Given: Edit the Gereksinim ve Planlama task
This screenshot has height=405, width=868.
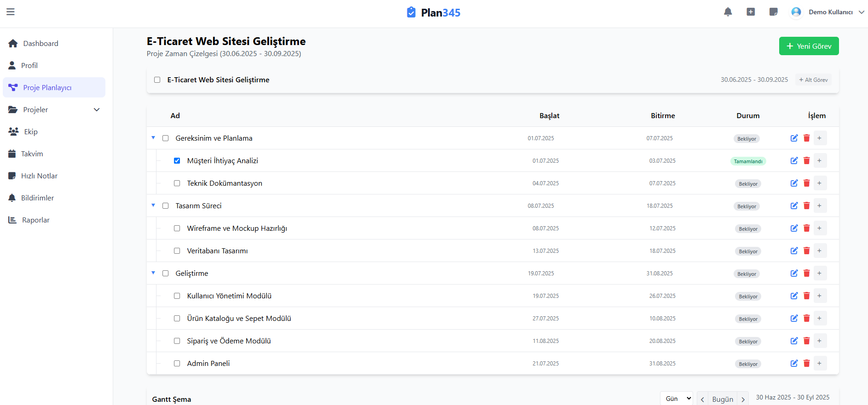Looking at the screenshot, I should (x=794, y=138).
